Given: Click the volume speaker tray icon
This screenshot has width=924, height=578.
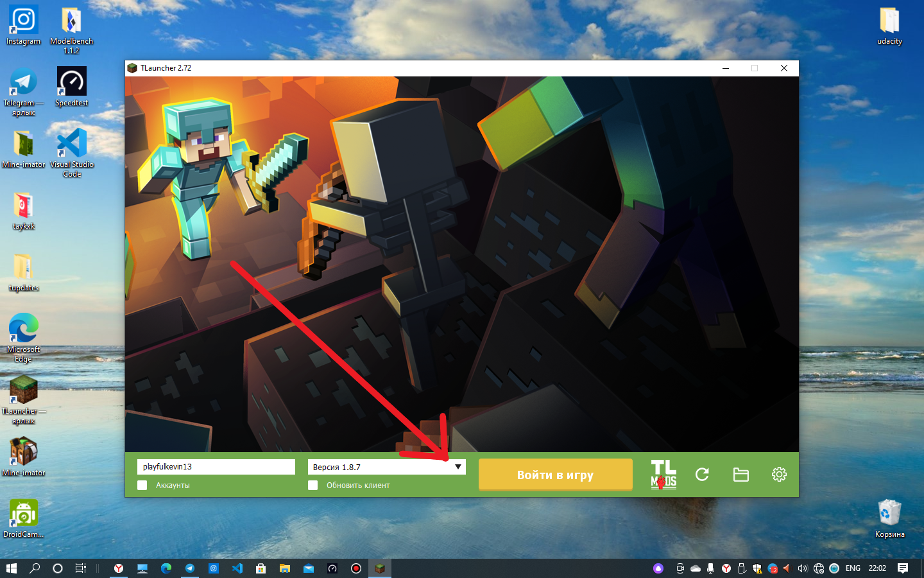Looking at the screenshot, I should (x=802, y=568).
